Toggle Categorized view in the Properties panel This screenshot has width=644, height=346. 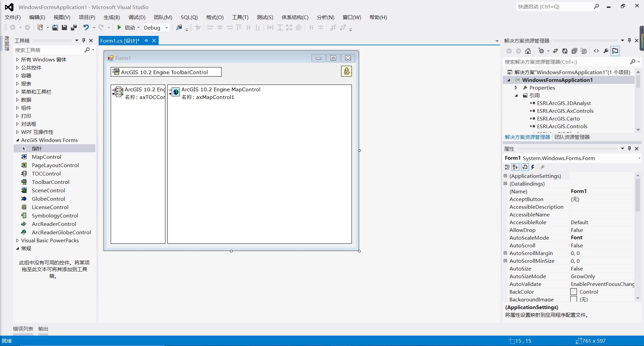[506, 167]
